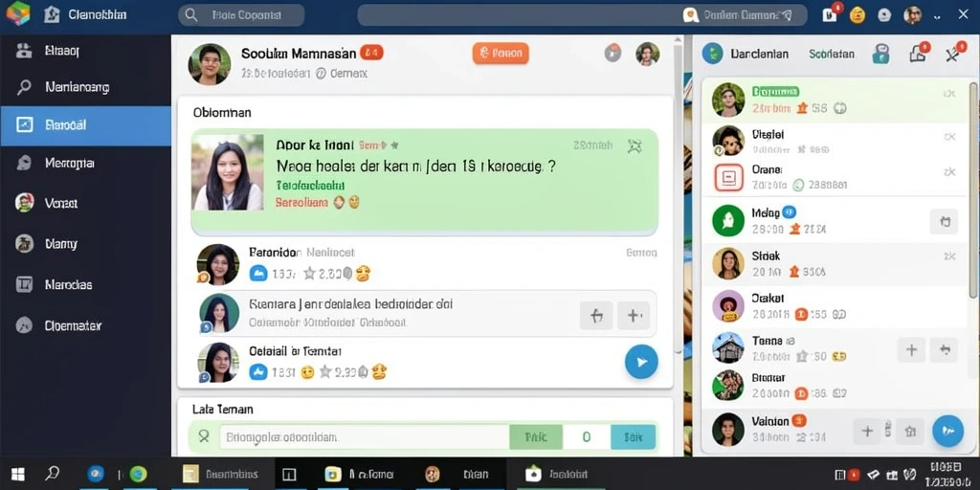Click the pin icon on the green message card

[634, 146]
